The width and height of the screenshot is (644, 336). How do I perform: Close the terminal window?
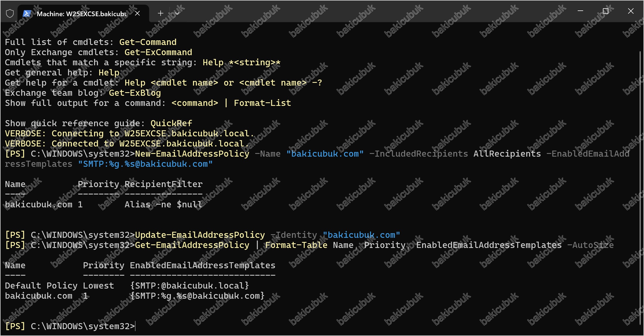click(x=631, y=11)
